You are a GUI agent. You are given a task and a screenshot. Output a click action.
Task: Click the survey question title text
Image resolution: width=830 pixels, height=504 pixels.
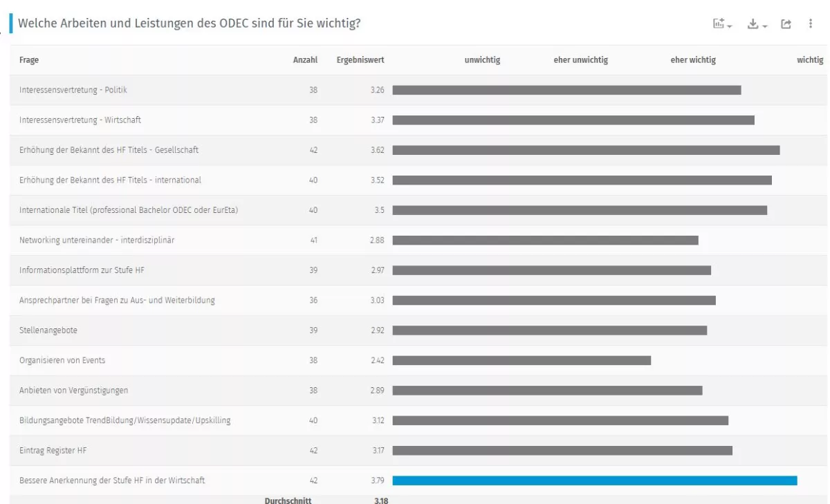(x=189, y=24)
